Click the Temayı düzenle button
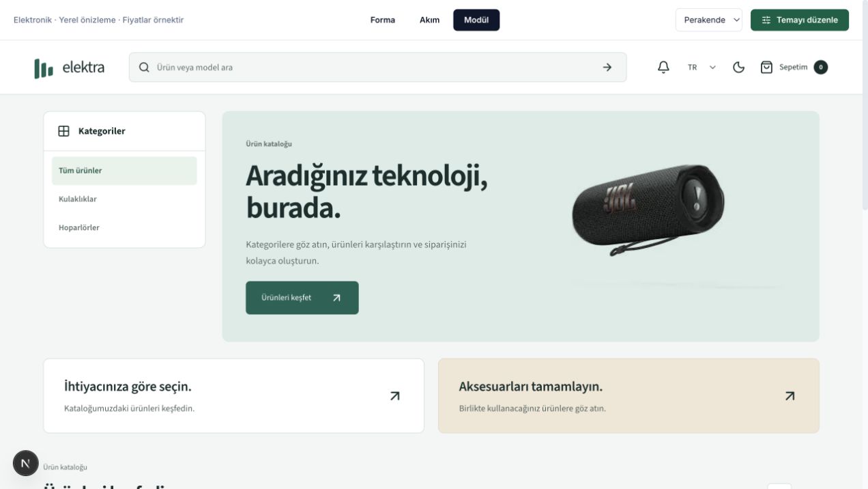868x489 pixels. [x=800, y=20]
